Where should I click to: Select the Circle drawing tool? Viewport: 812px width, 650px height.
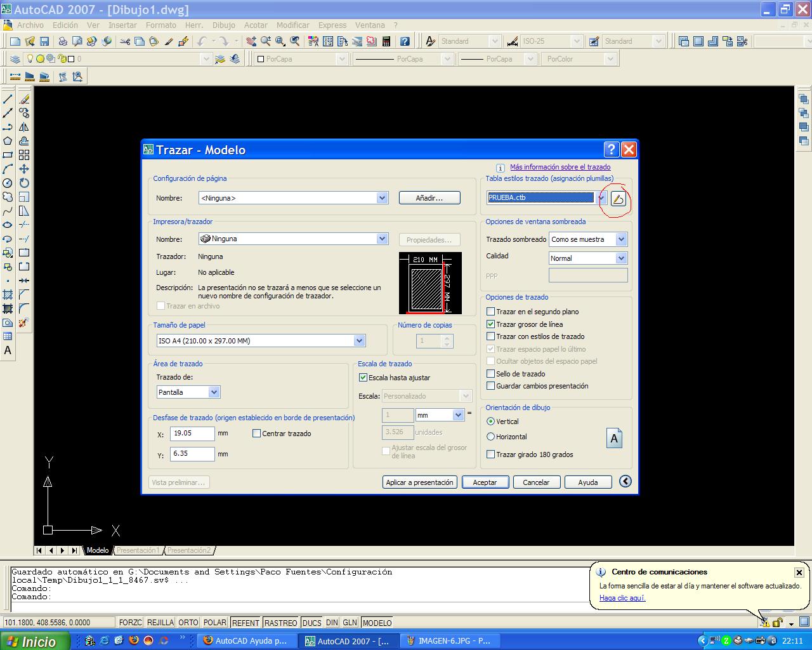coord(8,183)
